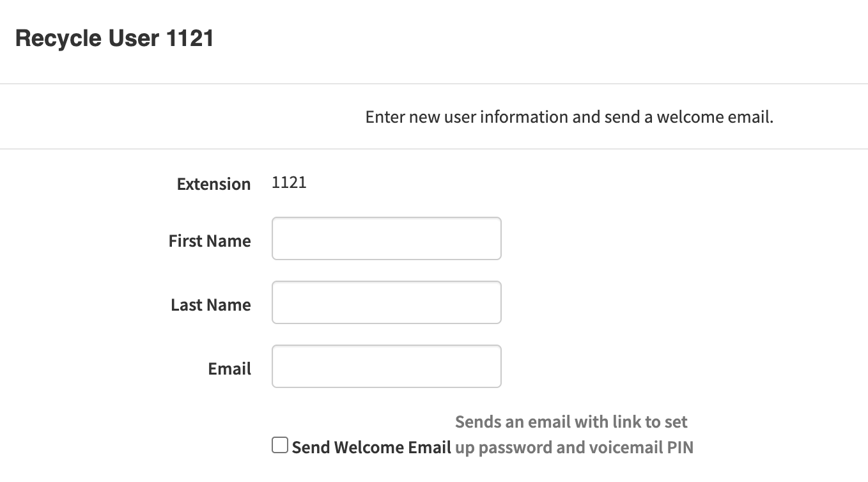
Task: Click the 'Last Name' field label
Action: 211,305
